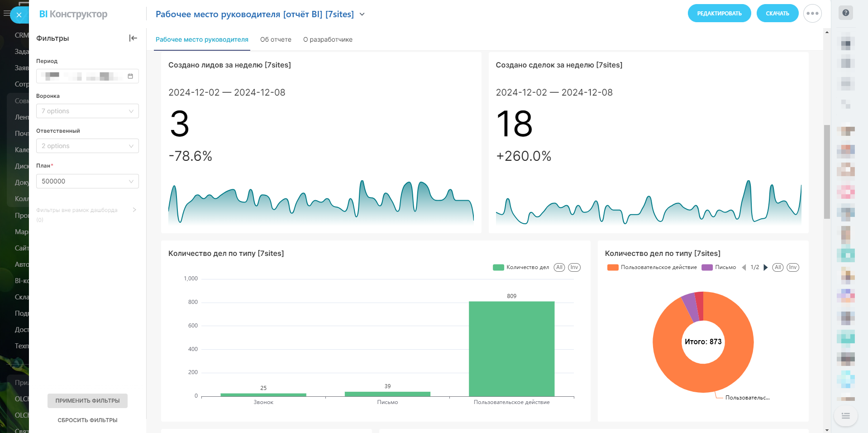Viewport: 868px width, 433px height.
Task: Toggle All legend items in bar chart
Action: pos(559,267)
